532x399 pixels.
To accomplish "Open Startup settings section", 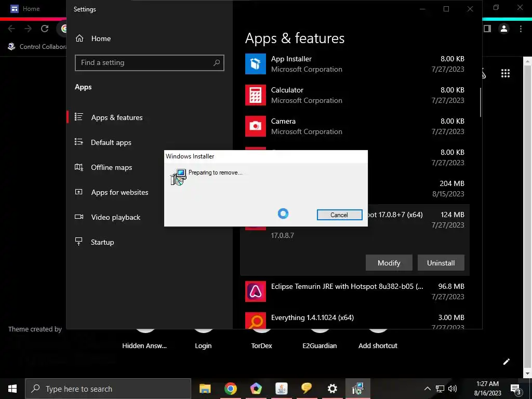I will 102,242.
